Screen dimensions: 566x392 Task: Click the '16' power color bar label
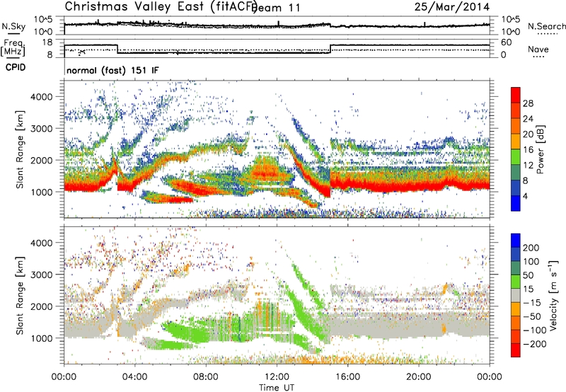528,150
